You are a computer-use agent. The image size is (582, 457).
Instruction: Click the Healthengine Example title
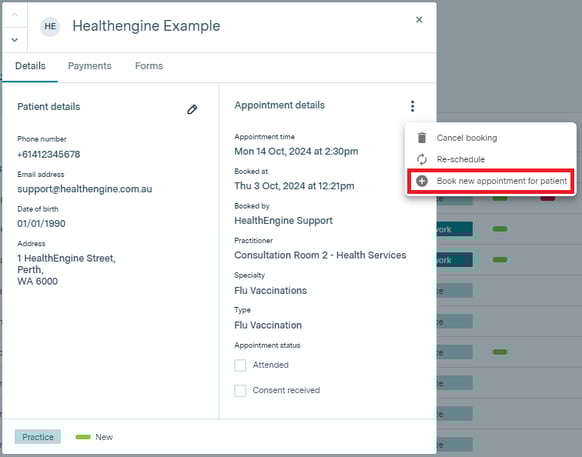[146, 26]
